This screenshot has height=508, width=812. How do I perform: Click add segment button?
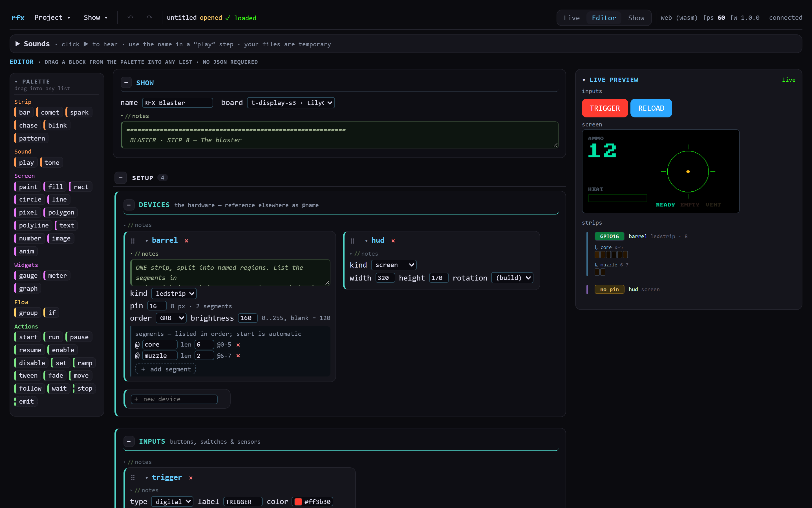click(166, 369)
